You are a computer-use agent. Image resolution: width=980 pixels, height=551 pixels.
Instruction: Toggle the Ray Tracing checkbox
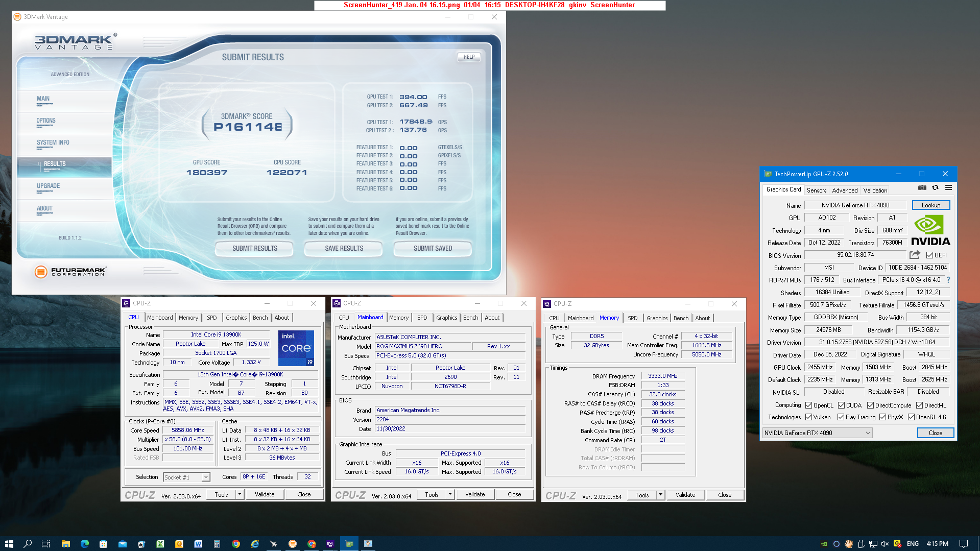pyautogui.click(x=841, y=417)
